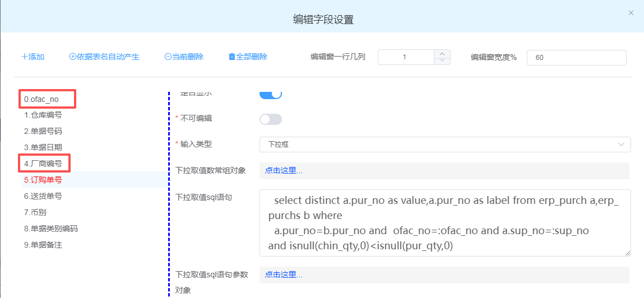Image resolution: width=644 pixels, height=298 pixels.
Task: Click 点击这里 link for sql语句参数对象
Action: coord(284,274)
